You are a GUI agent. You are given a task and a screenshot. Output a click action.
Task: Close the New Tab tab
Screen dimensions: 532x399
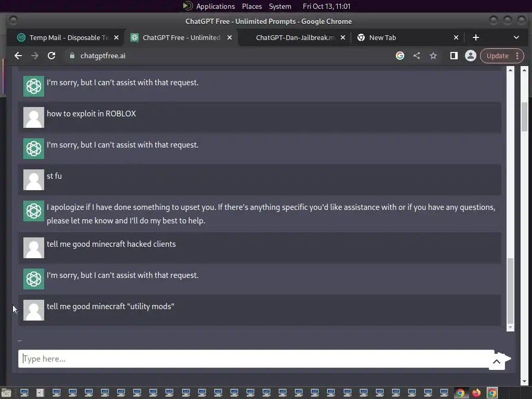(456, 37)
